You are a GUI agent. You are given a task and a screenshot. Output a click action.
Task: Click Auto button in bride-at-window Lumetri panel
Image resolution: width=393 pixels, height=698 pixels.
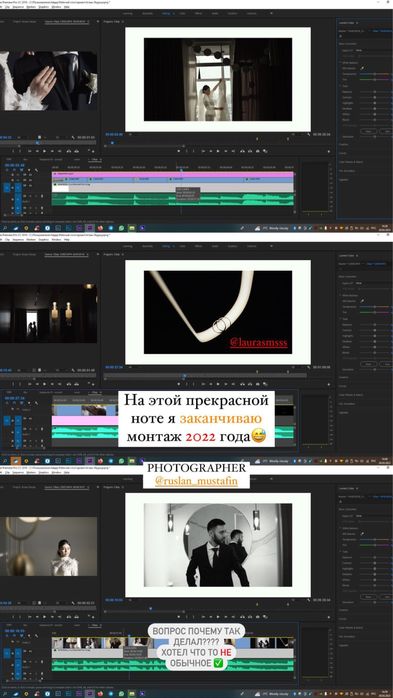click(x=385, y=131)
